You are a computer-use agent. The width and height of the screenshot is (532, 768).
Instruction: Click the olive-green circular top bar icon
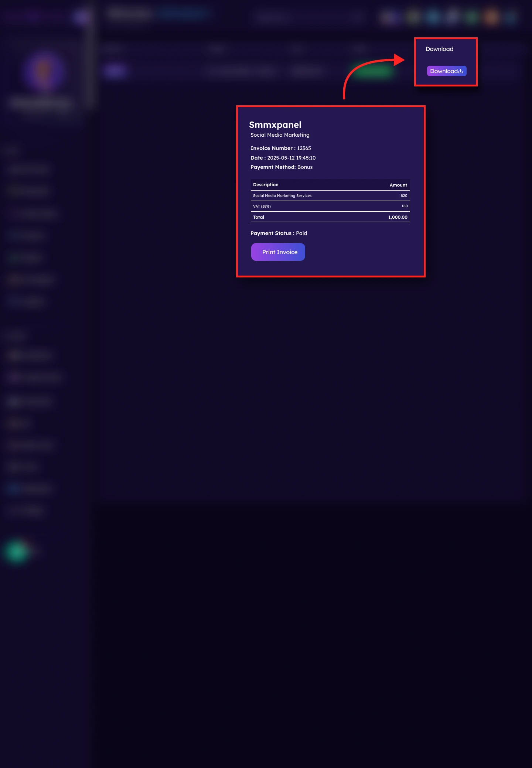pyautogui.click(x=413, y=17)
